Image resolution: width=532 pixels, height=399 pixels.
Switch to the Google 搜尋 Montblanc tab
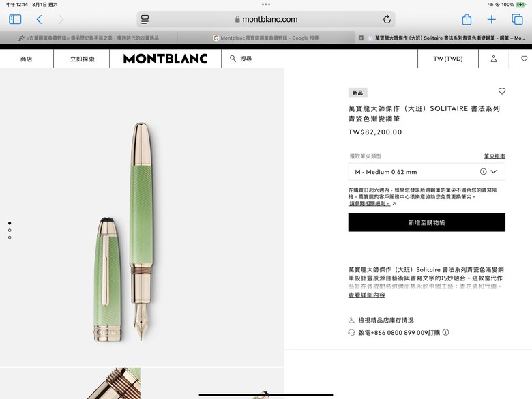(266, 38)
